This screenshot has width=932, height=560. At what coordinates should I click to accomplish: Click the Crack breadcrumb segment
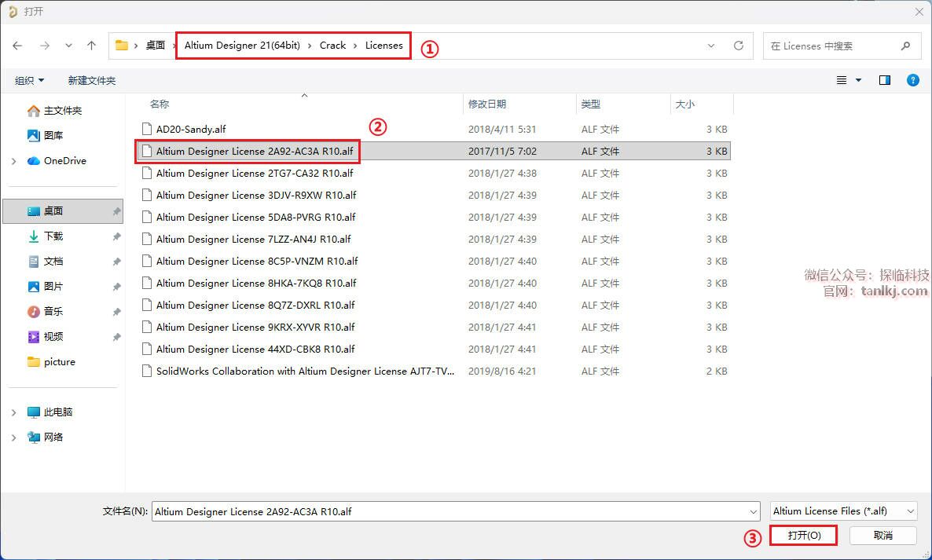point(332,45)
